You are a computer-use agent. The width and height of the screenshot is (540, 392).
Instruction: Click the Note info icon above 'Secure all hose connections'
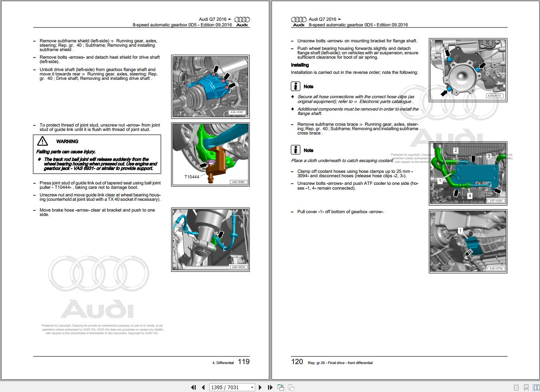(295, 86)
